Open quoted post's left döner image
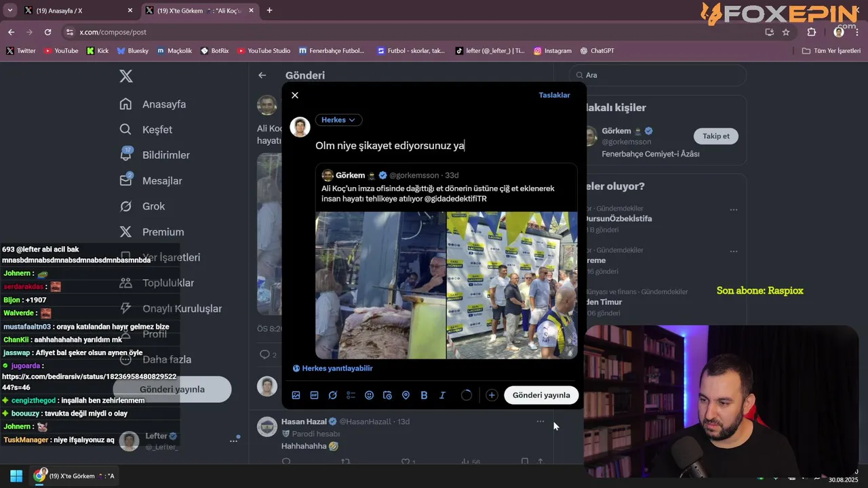The image size is (868, 488). pos(380,285)
